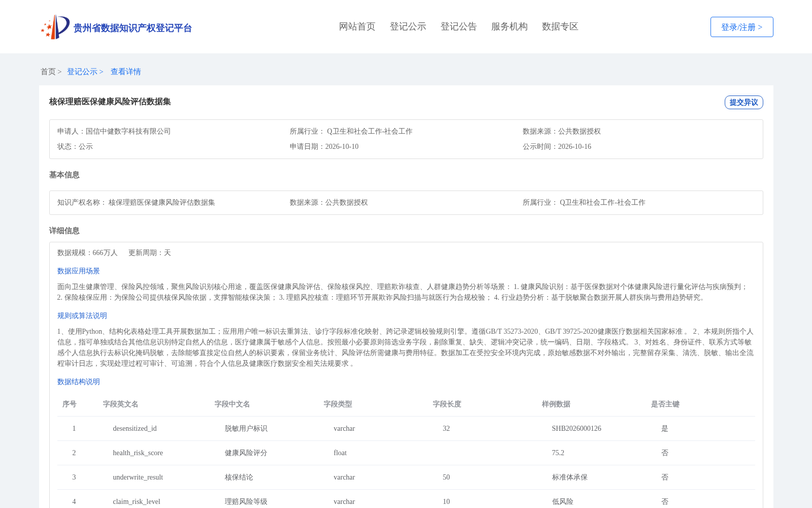
Task: Click the 查看详情 breadcrumb
Action: click(126, 72)
